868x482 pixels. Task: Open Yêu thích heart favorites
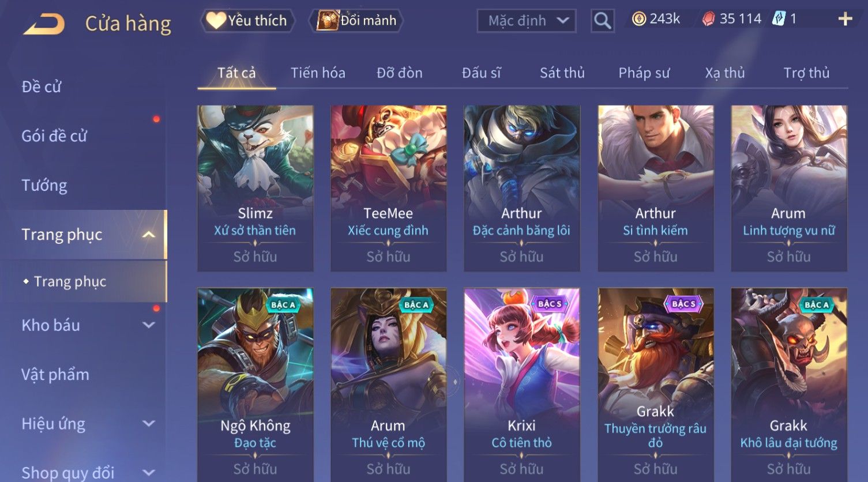[247, 21]
